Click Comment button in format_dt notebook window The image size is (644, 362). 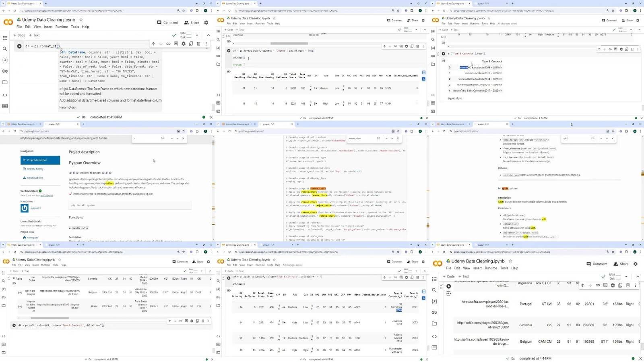[x=167, y=23]
